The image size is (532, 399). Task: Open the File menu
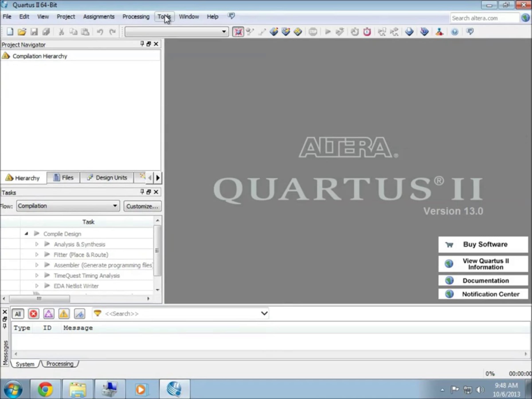pyautogui.click(x=7, y=17)
